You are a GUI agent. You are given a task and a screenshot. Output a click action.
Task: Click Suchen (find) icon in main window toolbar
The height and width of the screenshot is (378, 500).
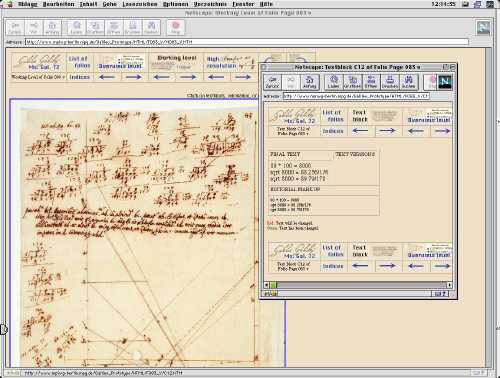[x=151, y=28]
